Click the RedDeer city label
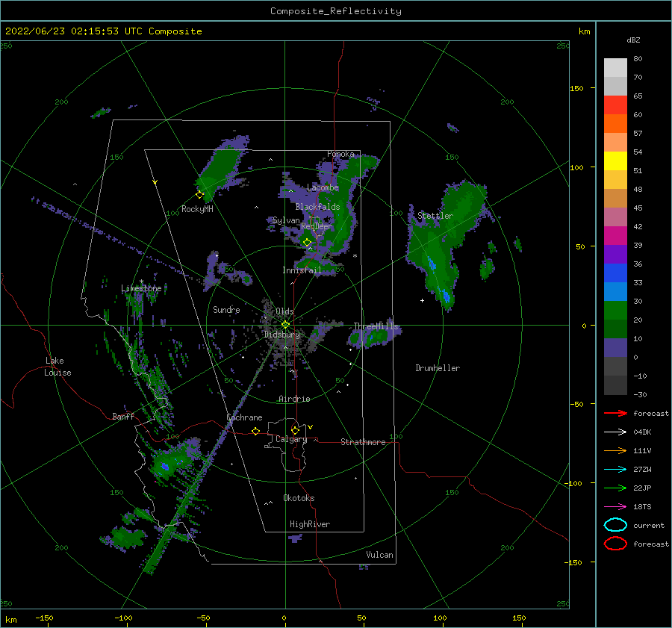The height and width of the screenshot is (628, 672). (x=317, y=226)
